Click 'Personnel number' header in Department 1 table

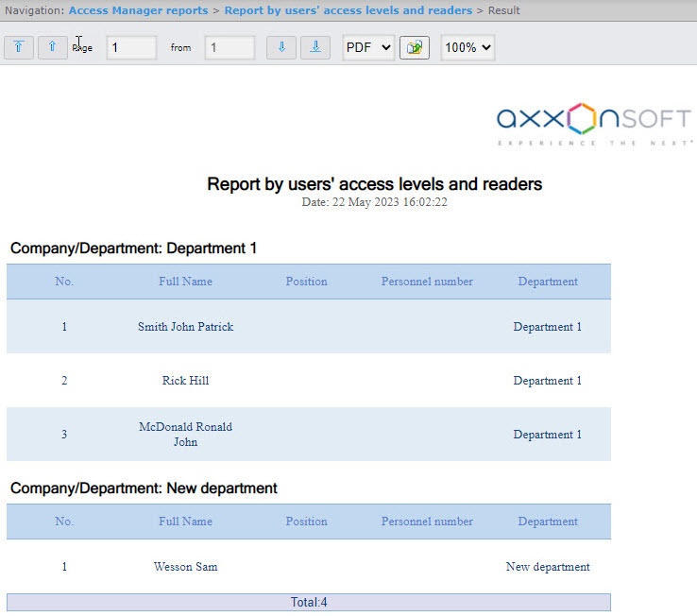427,282
